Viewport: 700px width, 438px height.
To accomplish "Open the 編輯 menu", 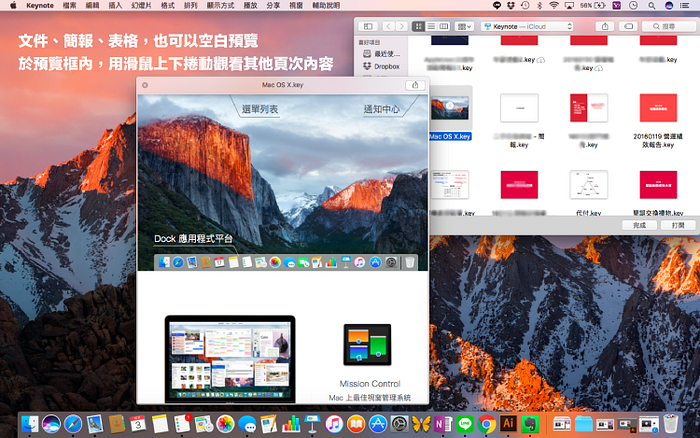I will tap(92, 5).
